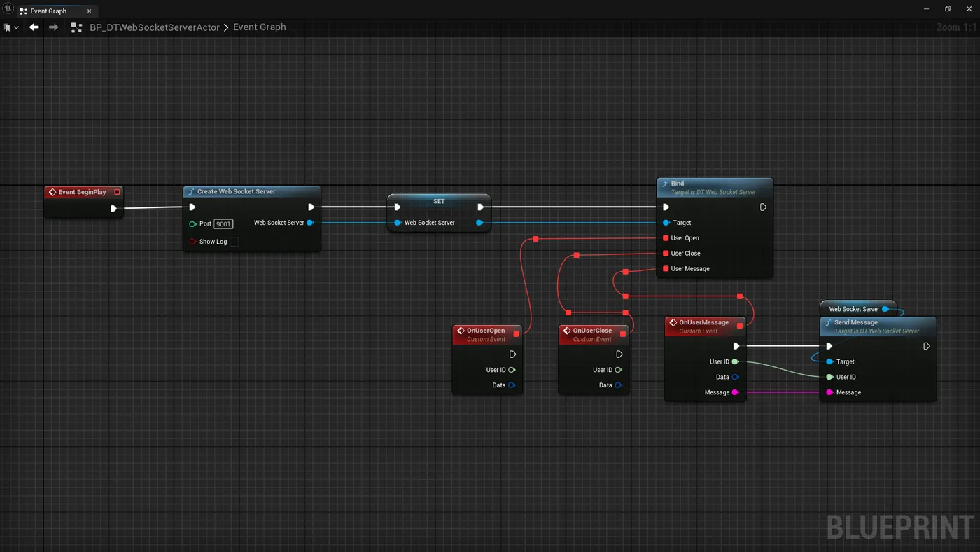
Task: Select the Event Graph tab
Action: (48, 11)
